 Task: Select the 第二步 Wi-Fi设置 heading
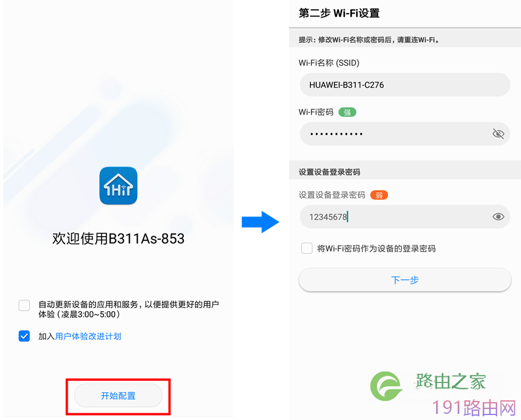(x=340, y=14)
